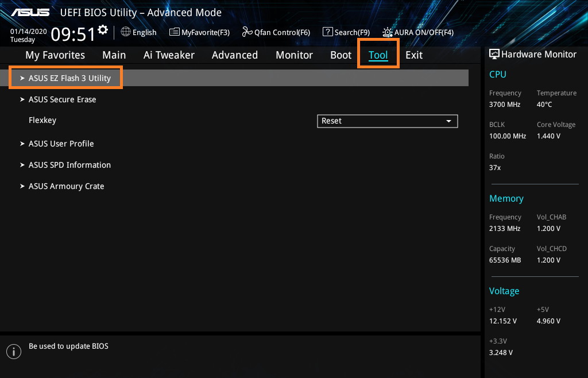Go to the Advanced tab
This screenshot has width=588, height=378.
pyautogui.click(x=235, y=55)
